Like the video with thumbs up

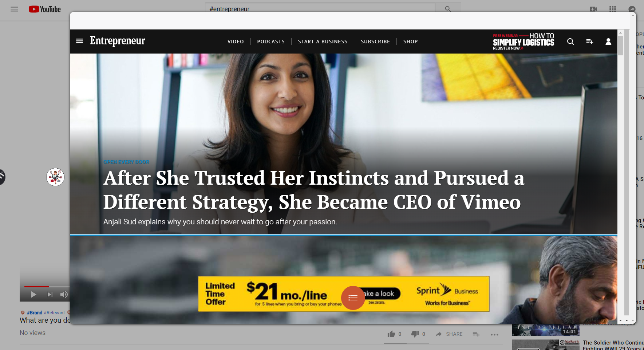pos(391,334)
